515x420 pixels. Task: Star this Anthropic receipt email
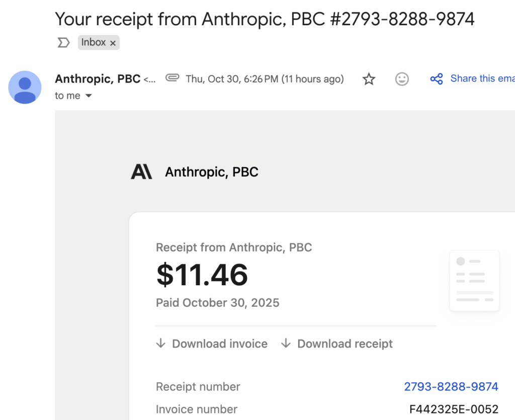pyautogui.click(x=369, y=79)
